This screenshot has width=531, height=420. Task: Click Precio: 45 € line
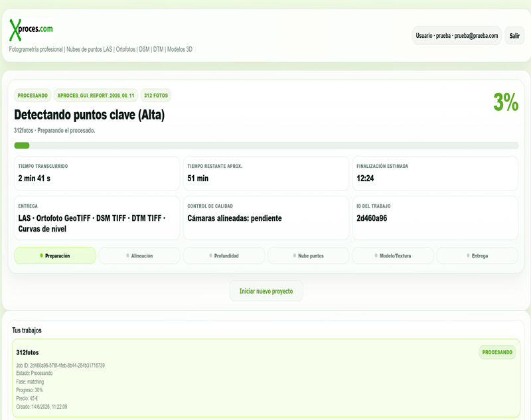click(27, 398)
